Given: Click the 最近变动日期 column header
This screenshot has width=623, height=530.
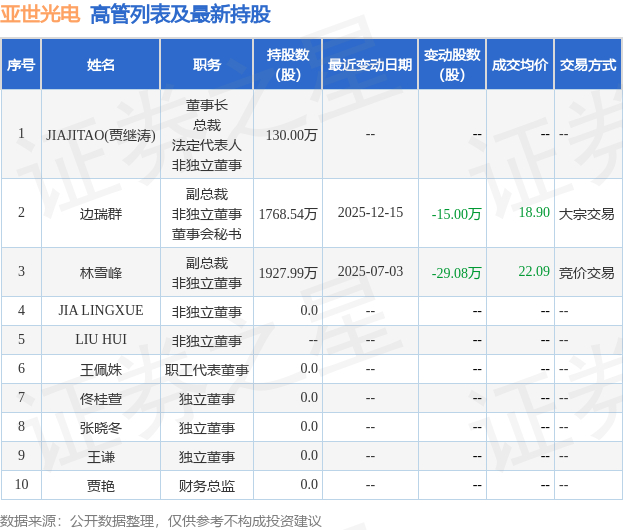Looking at the screenshot, I should (x=370, y=64).
